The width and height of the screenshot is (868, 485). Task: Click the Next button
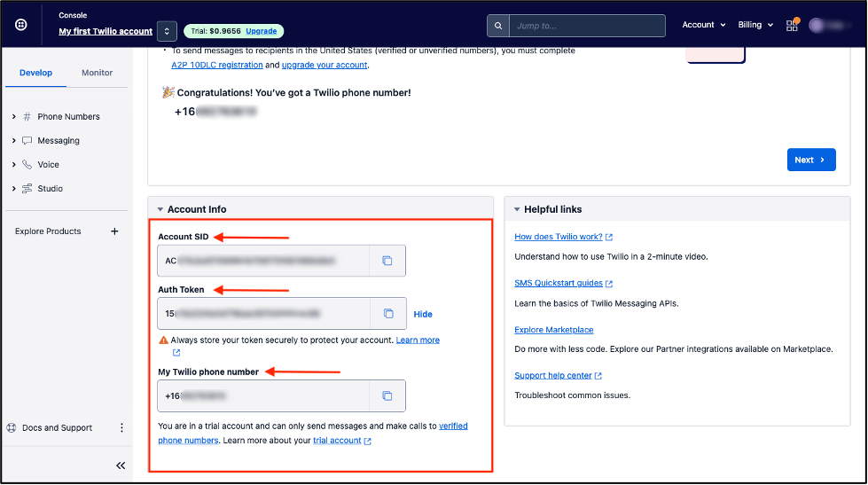810,160
